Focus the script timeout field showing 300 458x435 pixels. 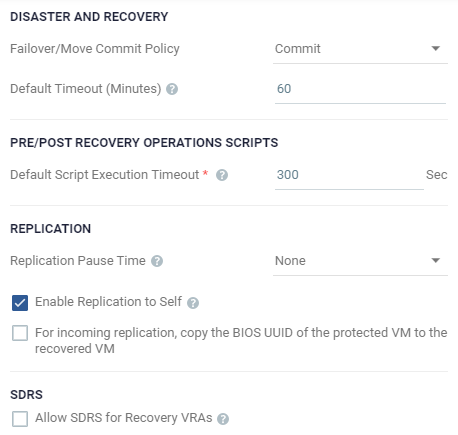pos(349,175)
